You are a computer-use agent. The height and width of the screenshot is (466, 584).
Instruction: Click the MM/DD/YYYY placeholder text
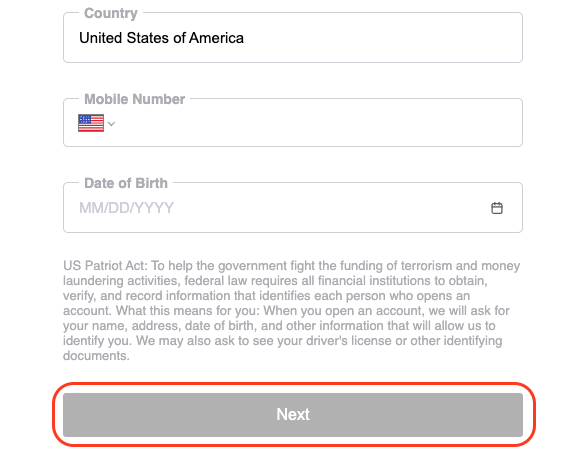coord(126,208)
